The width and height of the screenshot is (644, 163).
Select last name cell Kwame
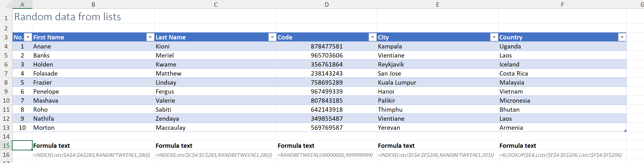pyautogui.click(x=216, y=64)
